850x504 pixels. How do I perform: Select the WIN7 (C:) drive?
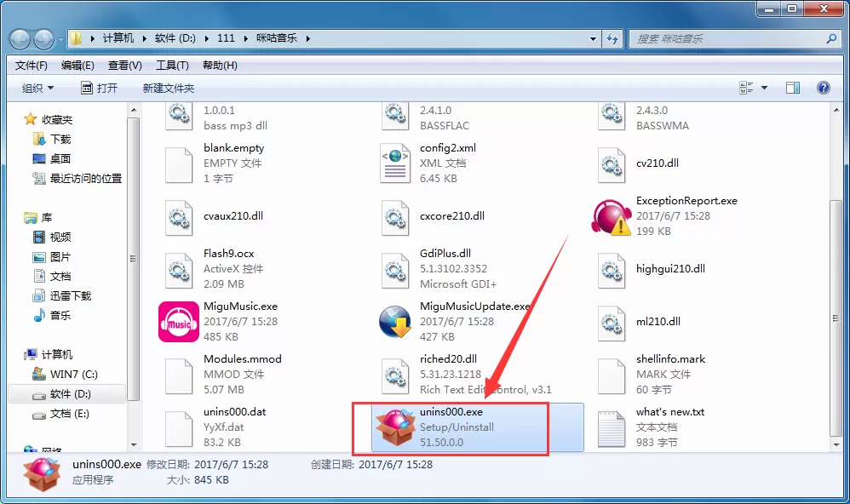pyautogui.click(x=74, y=375)
